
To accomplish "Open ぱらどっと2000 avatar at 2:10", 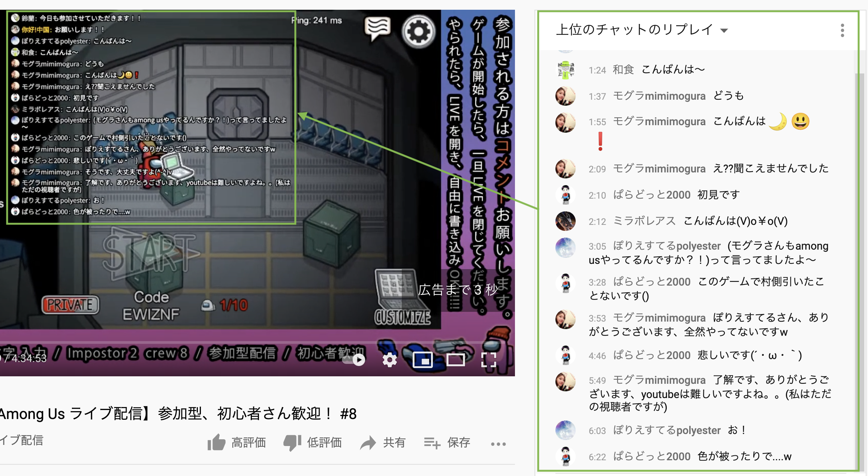I will (566, 195).
